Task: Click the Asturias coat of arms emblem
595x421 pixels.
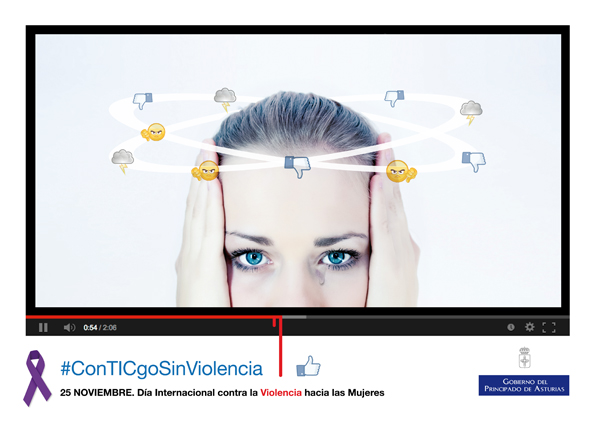Action: (x=524, y=357)
